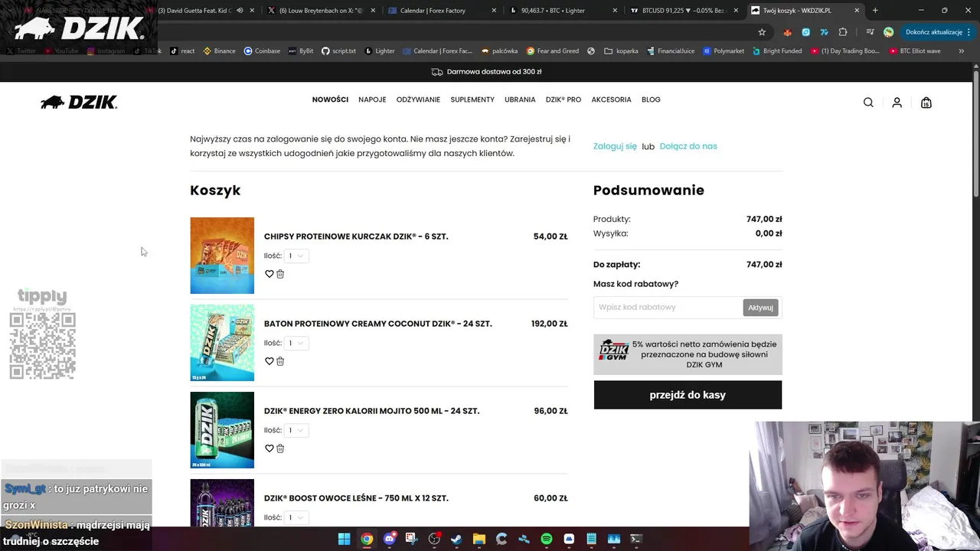Open the UBRANIA menu item

[520, 99]
